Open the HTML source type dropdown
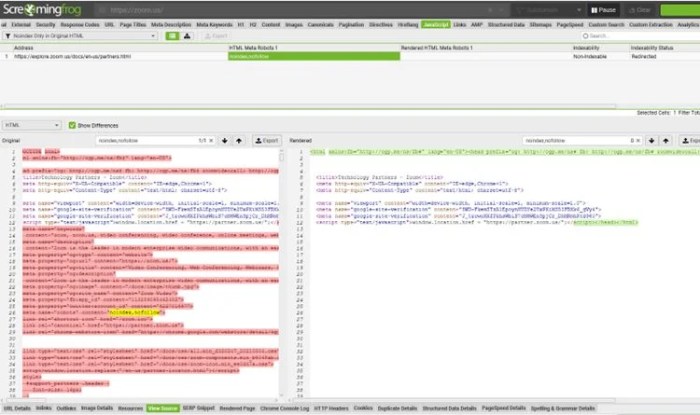This screenshot has height=415, width=700. pos(31,125)
